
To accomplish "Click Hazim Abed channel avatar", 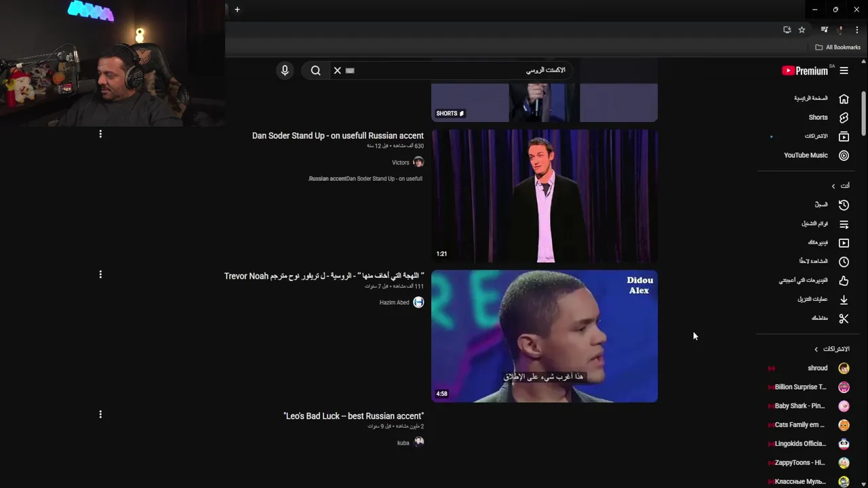I will point(418,302).
